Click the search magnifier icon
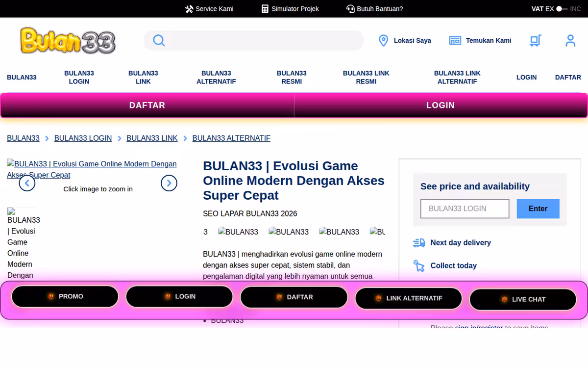 tap(159, 40)
